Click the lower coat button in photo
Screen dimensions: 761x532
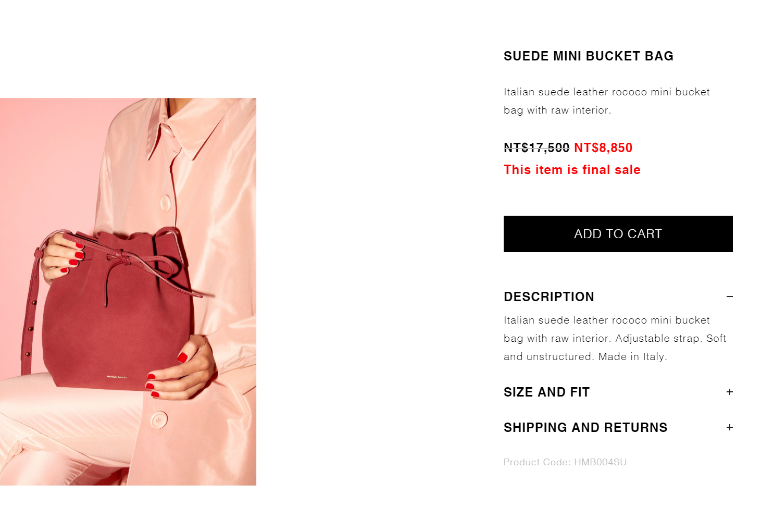tap(159, 419)
